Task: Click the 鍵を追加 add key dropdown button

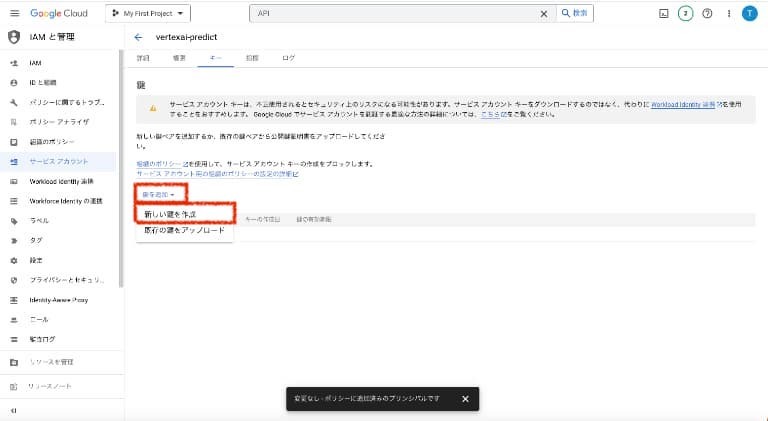Action: pos(159,195)
